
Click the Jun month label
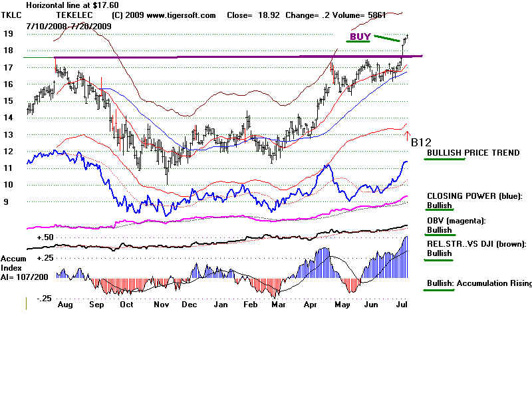(x=371, y=305)
